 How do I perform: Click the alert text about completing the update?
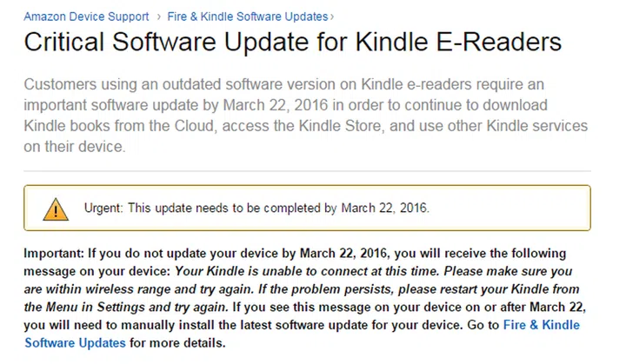[x=278, y=209]
